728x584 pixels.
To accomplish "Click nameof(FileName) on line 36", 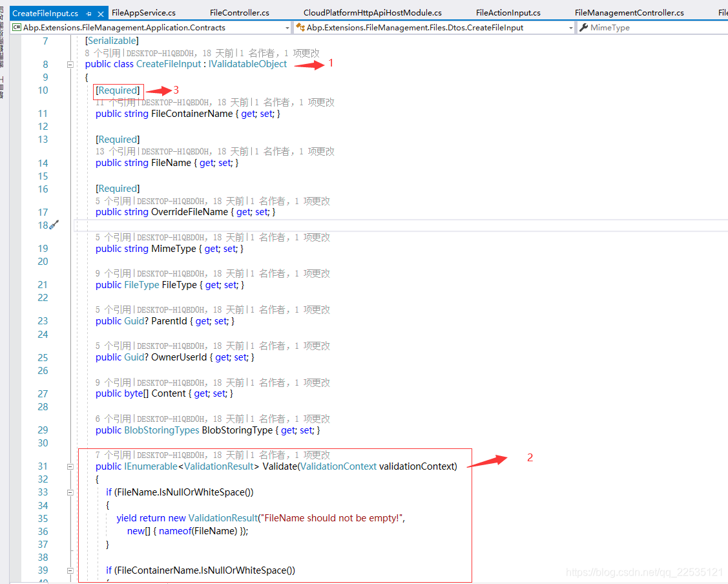I will pos(198,531).
